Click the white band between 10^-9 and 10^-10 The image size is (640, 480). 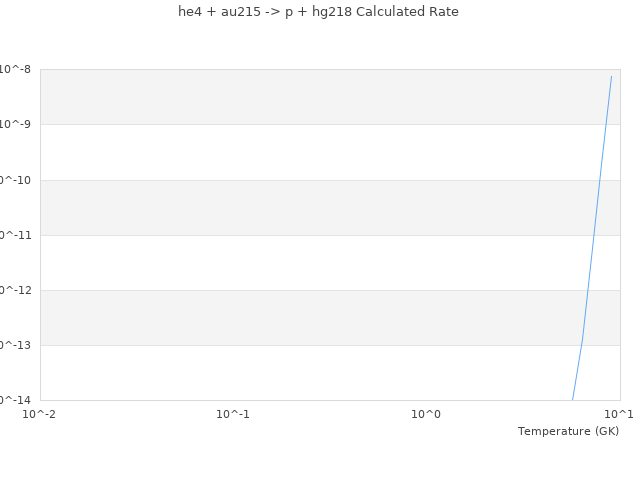pos(300,152)
